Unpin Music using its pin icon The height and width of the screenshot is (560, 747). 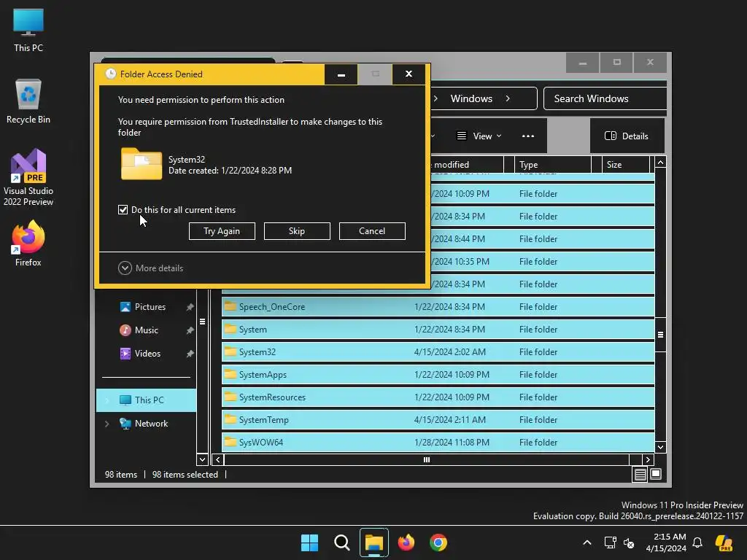tap(190, 330)
